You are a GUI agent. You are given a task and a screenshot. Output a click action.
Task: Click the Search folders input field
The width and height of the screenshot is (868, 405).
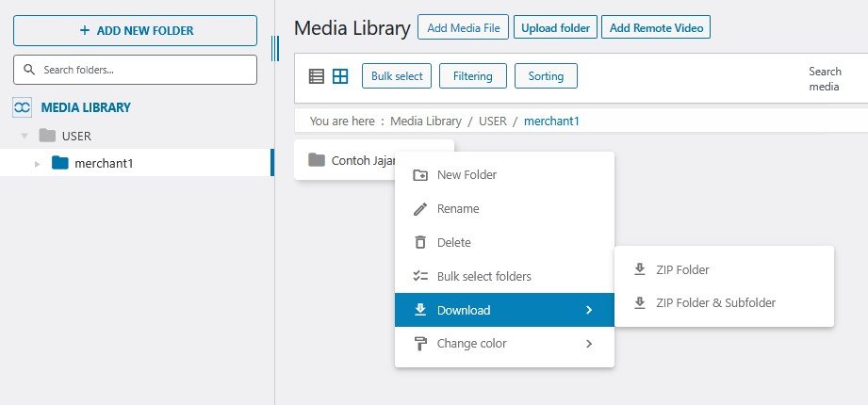click(136, 70)
